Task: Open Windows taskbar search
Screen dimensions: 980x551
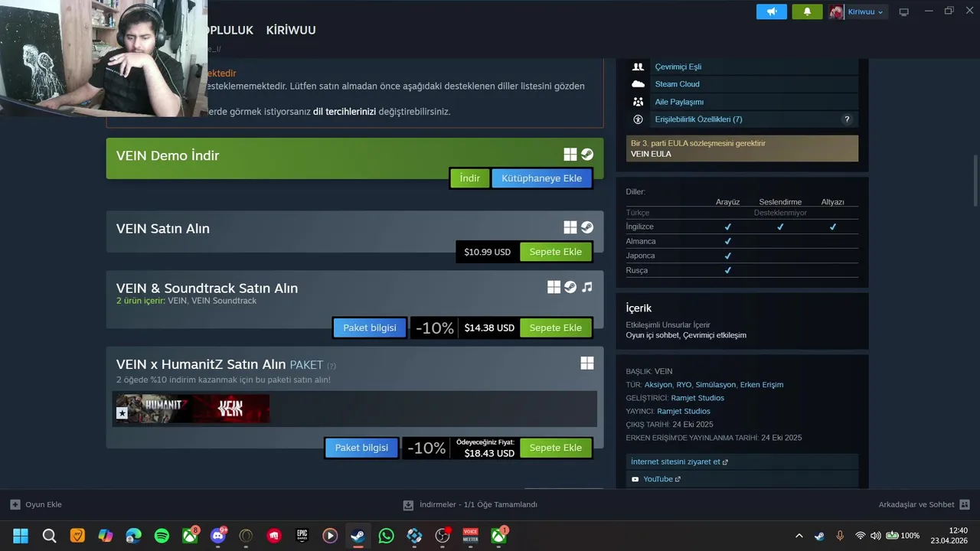Action: 49,536
